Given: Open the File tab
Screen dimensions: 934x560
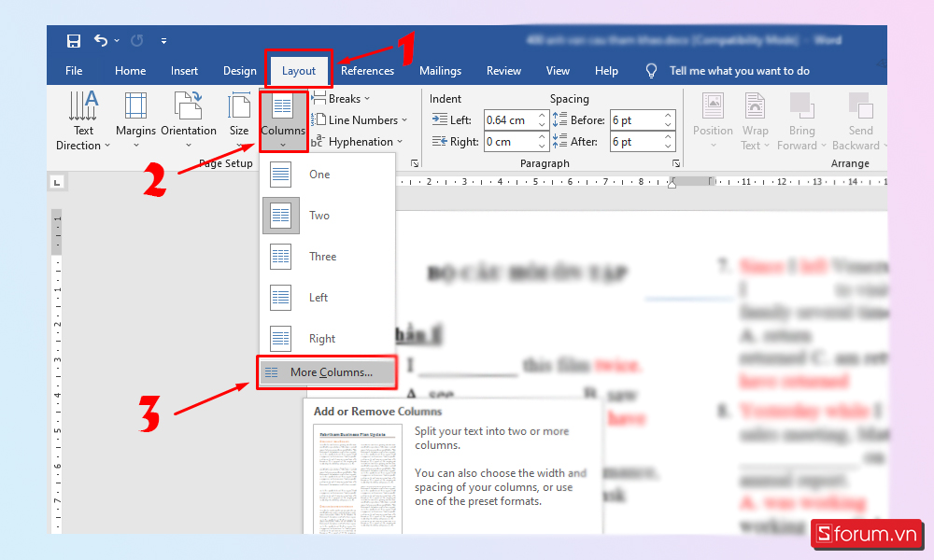Looking at the screenshot, I should [74, 71].
